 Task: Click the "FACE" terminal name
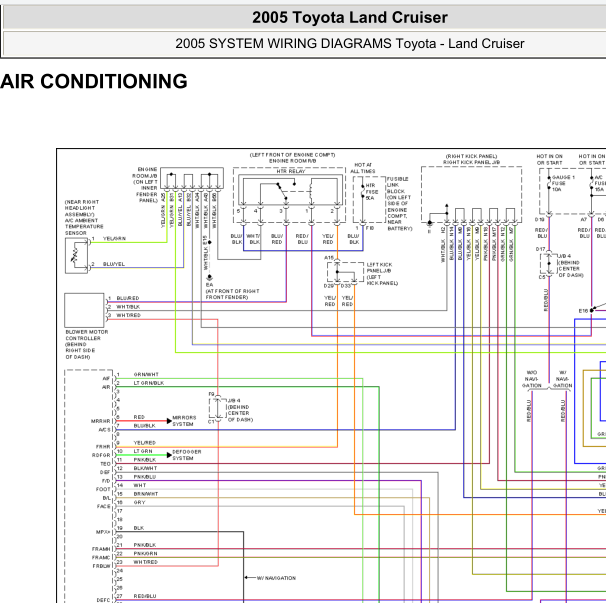104,506
